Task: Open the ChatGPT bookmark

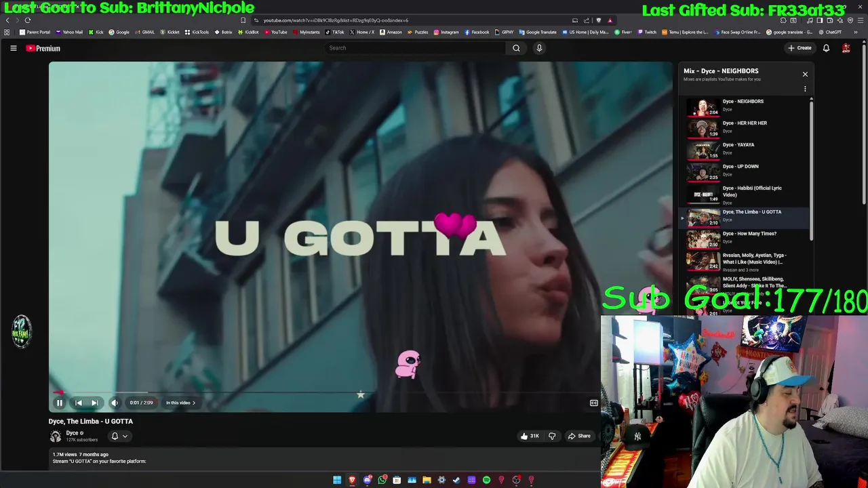Action: pos(829,32)
